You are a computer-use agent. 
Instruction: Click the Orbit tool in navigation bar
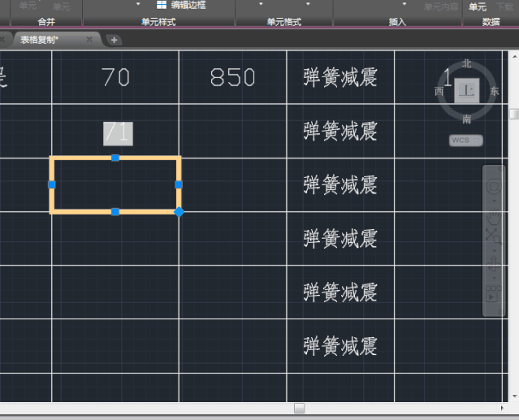point(493,263)
